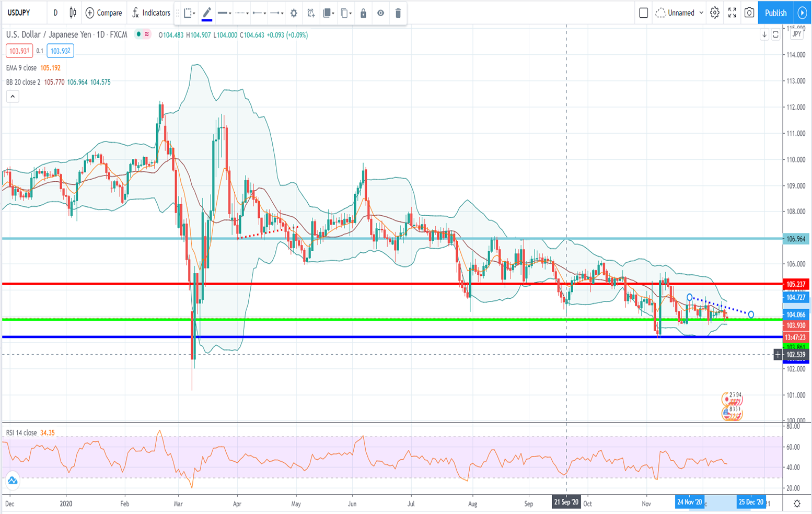The height and width of the screenshot is (514, 812).
Task: Delete the selected drawing with the trash icon
Action: (398, 13)
